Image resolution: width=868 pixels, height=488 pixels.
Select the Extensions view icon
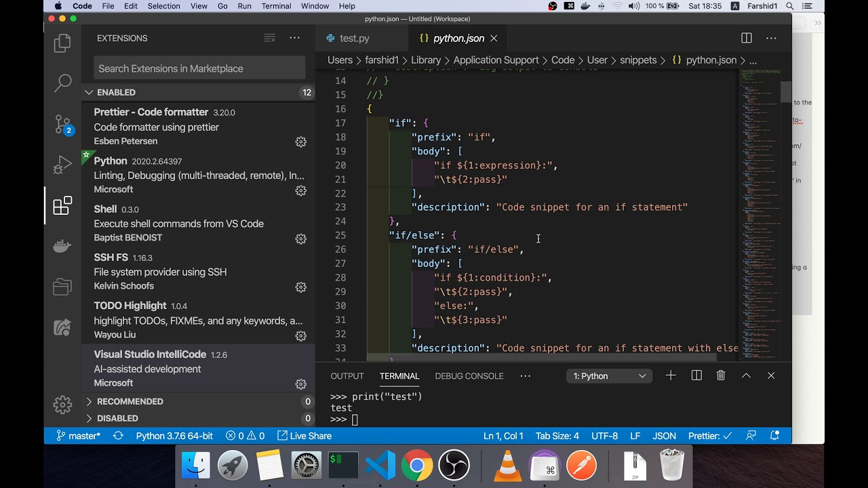tap(62, 205)
